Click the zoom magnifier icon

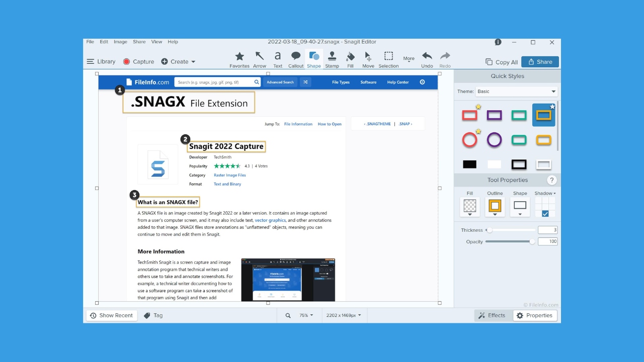(288, 315)
